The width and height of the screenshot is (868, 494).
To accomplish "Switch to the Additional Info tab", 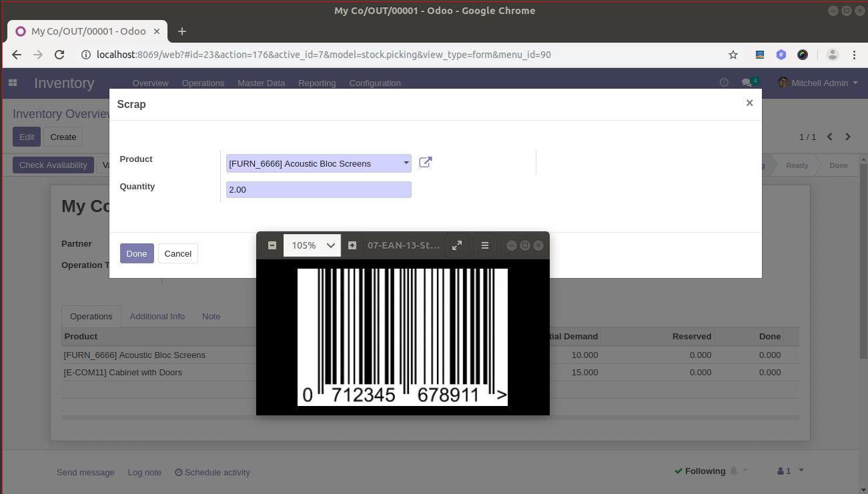I will tap(157, 316).
